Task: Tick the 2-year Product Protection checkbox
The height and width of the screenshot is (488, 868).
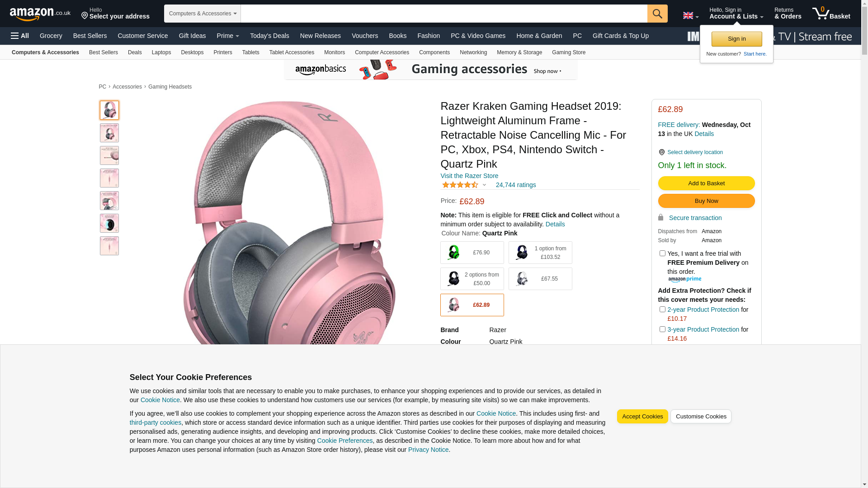Action: click(x=662, y=310)
